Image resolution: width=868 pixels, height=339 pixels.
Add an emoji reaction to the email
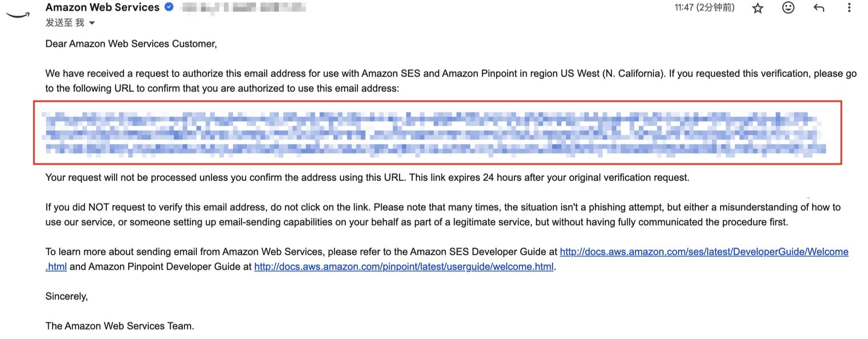coord(788,7)
